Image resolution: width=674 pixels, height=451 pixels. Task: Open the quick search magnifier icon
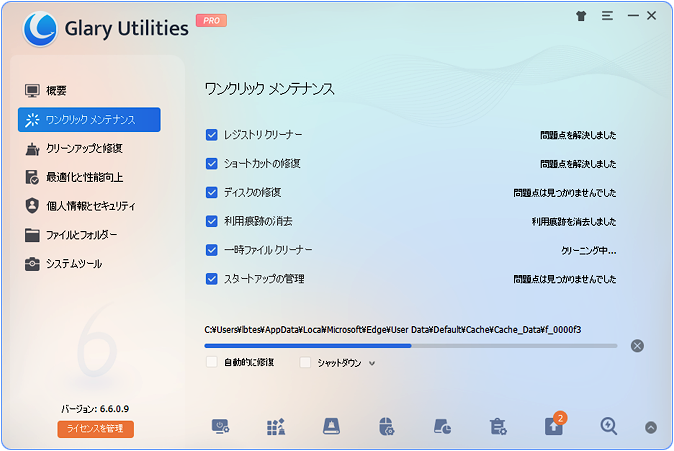(x=609, y=426)
